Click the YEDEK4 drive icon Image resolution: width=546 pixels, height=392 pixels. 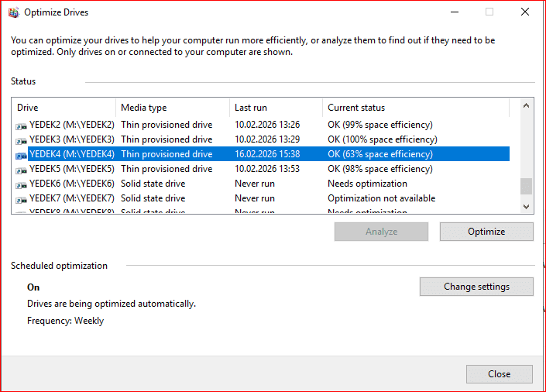[x=20, y=154]
